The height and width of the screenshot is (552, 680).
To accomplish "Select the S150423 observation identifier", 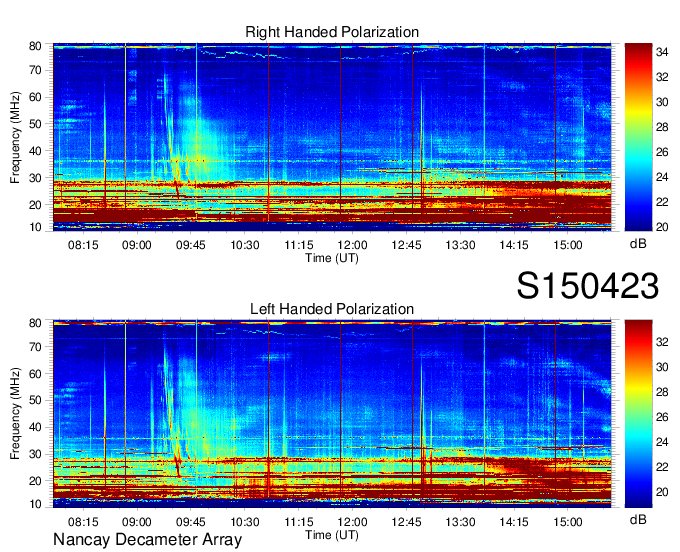I will click(x=588, y=286).
